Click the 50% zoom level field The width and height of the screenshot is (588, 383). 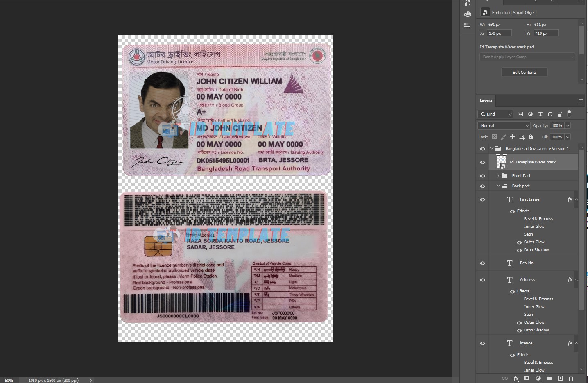(x=9, y=380)
